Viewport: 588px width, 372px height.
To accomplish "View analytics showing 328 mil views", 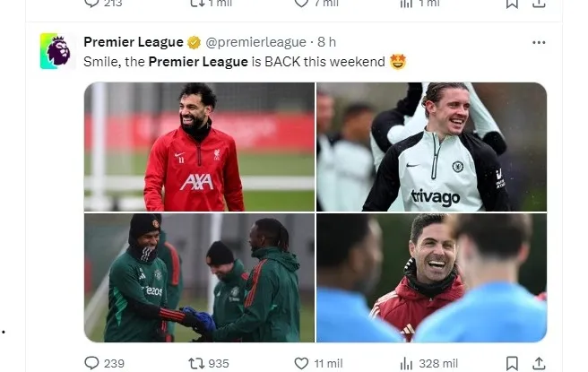I will click(406, 363).
